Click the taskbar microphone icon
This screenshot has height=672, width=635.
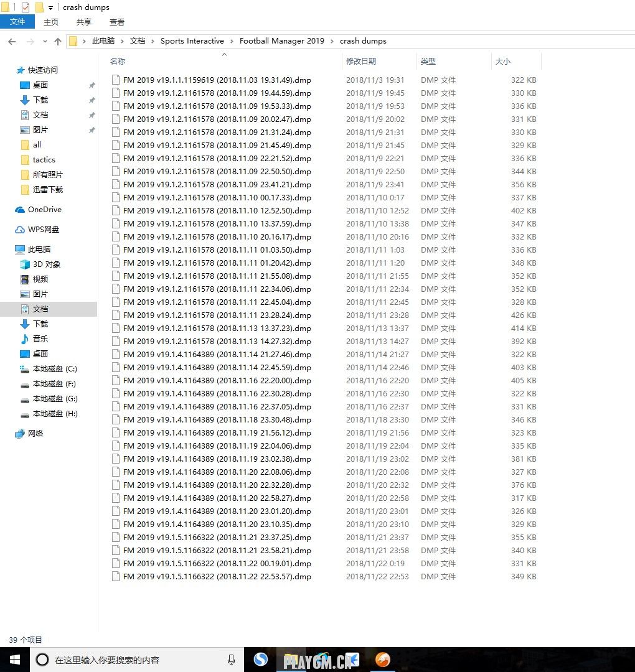click(231, 660)
